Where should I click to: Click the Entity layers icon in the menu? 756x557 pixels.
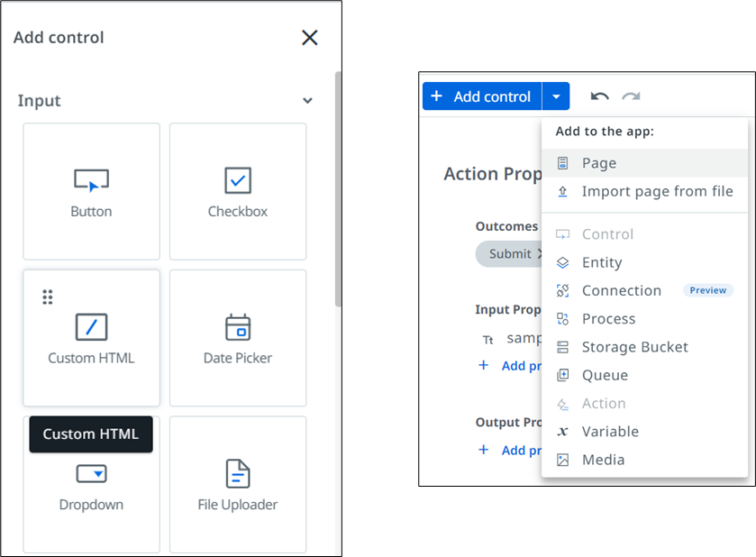tap(563, 262)
